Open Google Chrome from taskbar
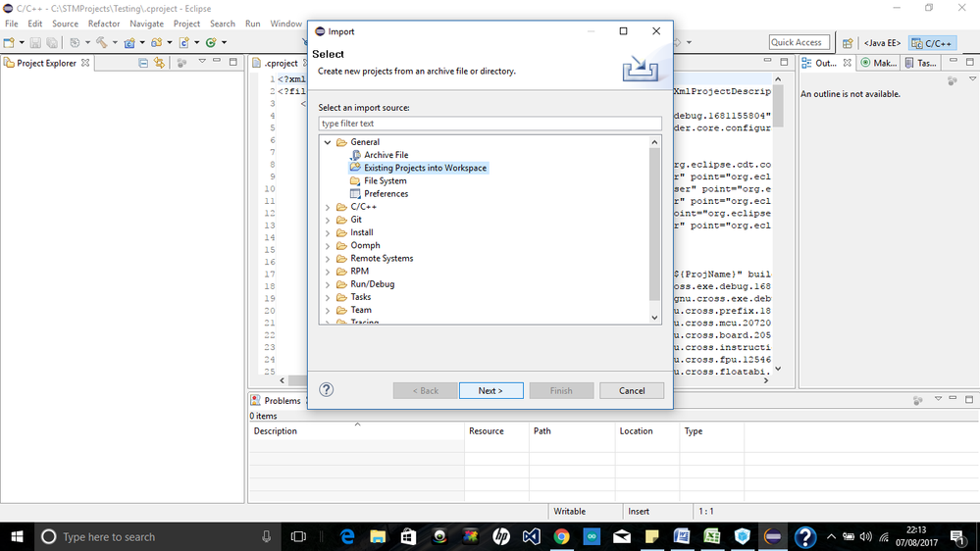 (x=561, y=536)
